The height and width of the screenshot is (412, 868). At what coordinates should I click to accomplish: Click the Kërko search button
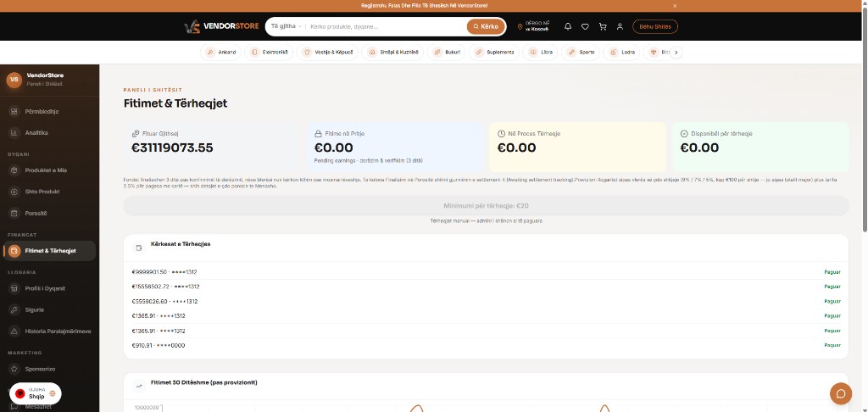pos(486,26)
